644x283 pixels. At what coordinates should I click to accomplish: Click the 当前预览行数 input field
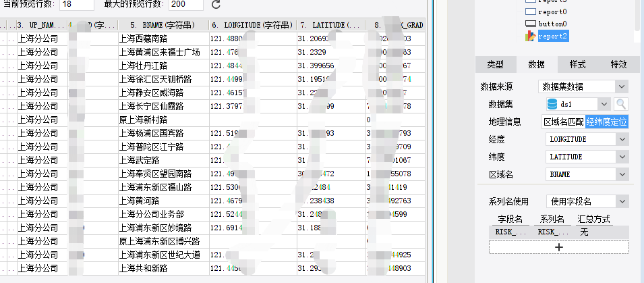78,5
